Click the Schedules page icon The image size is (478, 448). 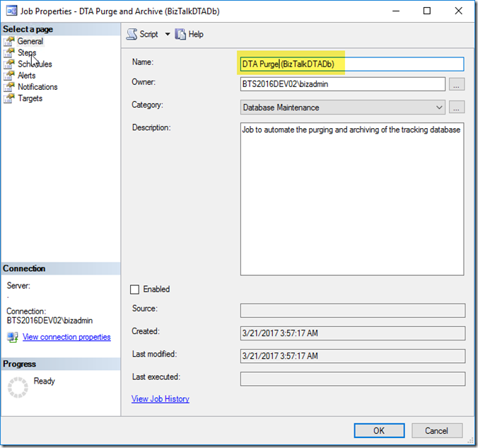coord(9,64)
